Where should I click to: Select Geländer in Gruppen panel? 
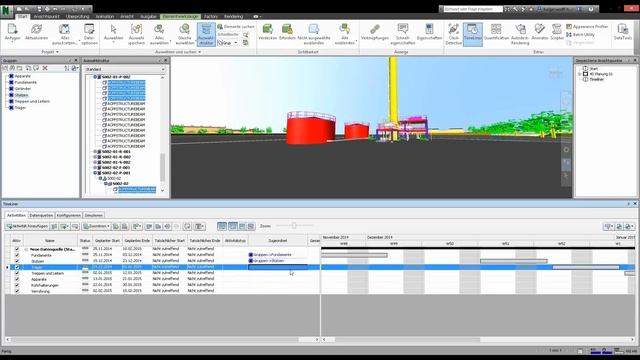coord(22,89)
